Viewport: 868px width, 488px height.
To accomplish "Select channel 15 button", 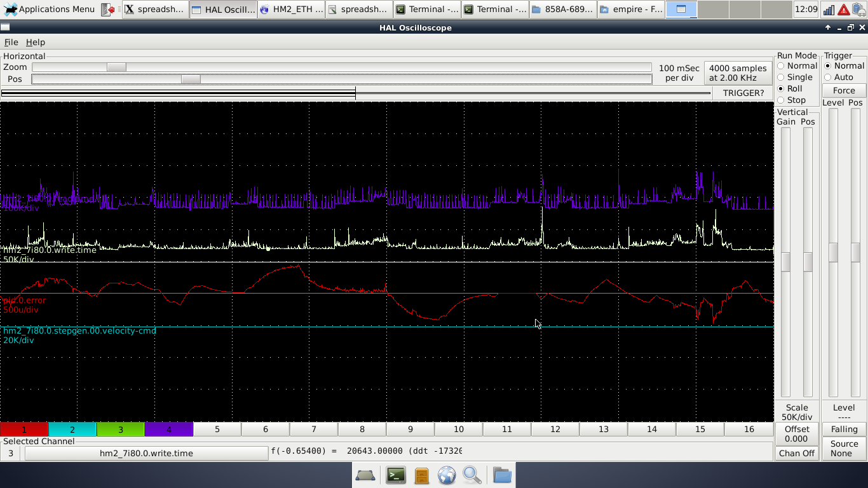I will 700,429.
